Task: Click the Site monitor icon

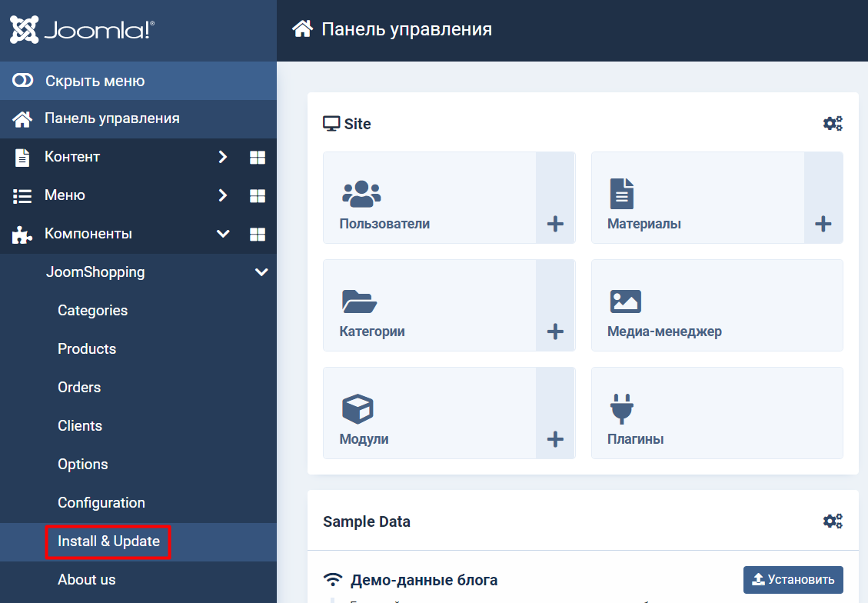Action: 331,124
